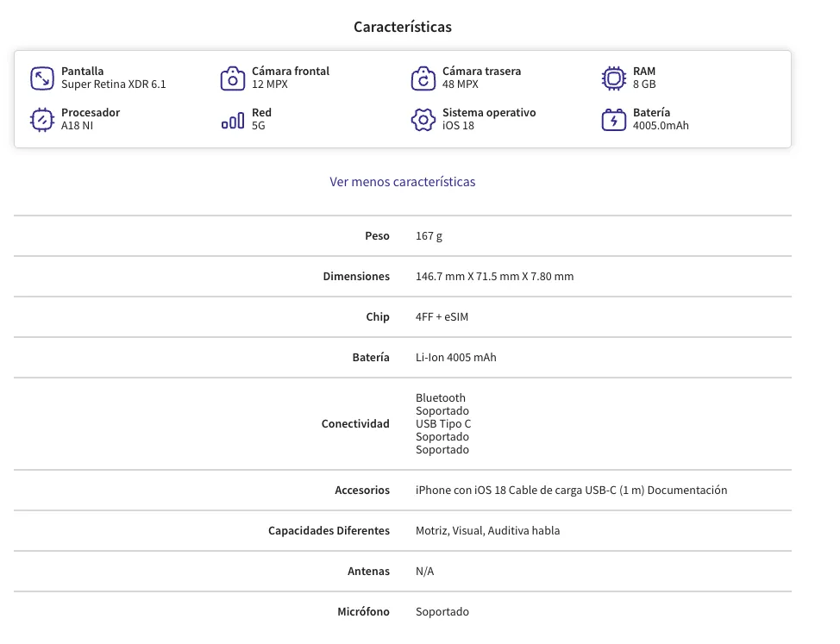Click the Características heading

click(x=403, y=27)
